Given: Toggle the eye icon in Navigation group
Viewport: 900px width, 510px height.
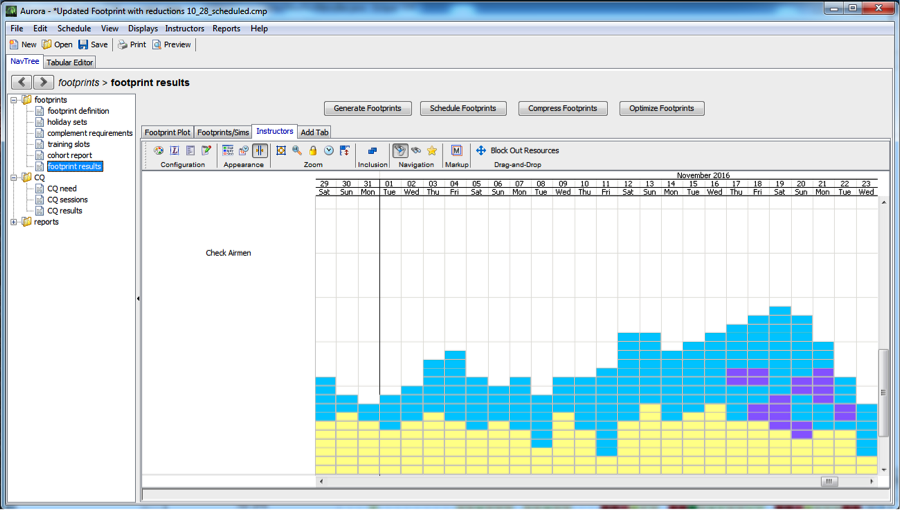Looking at the screenshot, I should tap(416, 151).
